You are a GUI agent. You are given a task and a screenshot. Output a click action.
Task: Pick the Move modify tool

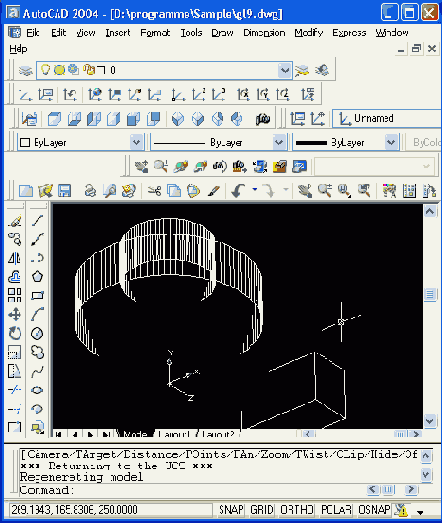point(14,314)
